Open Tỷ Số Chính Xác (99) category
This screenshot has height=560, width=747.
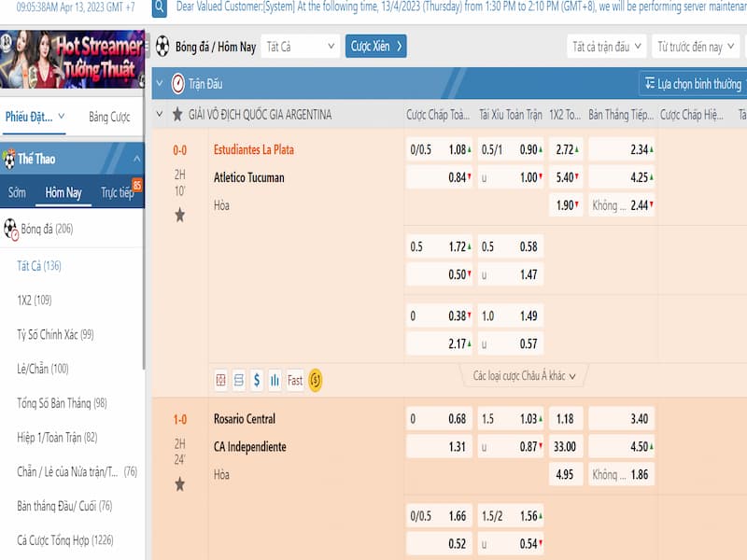55,334
